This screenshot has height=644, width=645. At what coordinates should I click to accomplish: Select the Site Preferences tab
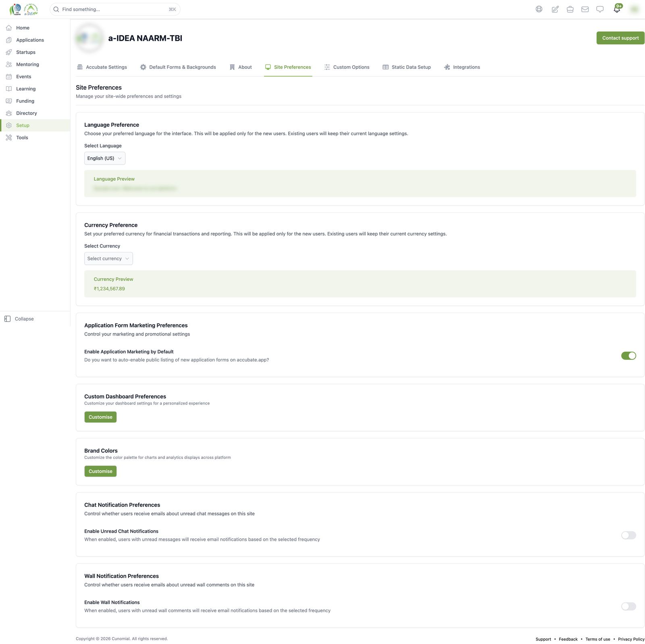pos(288,67)
